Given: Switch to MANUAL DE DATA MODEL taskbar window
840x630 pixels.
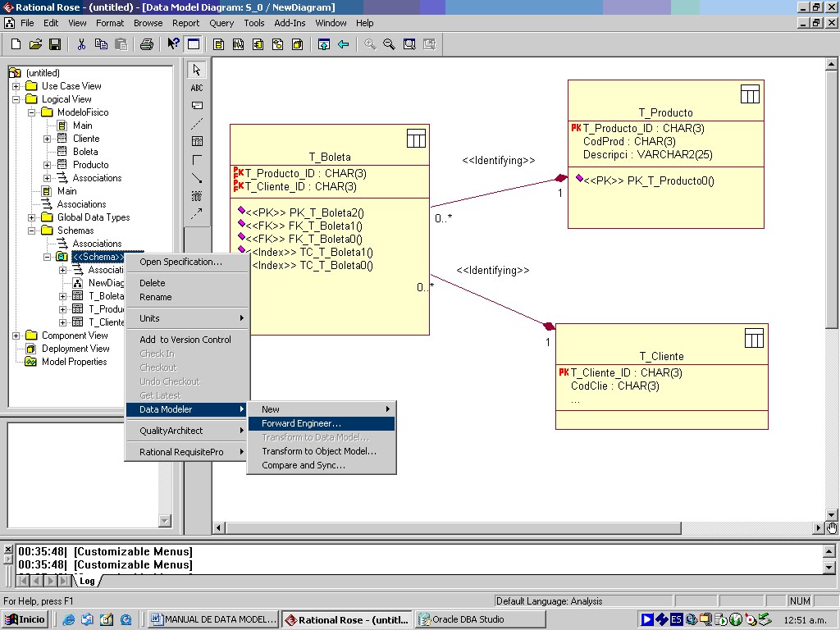Looking at the screenshot, I should [x=213, y=620].
